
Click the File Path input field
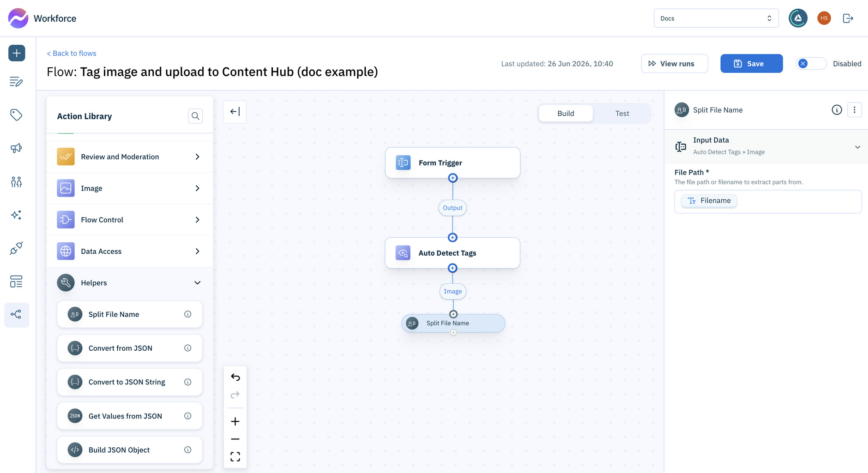768,202
